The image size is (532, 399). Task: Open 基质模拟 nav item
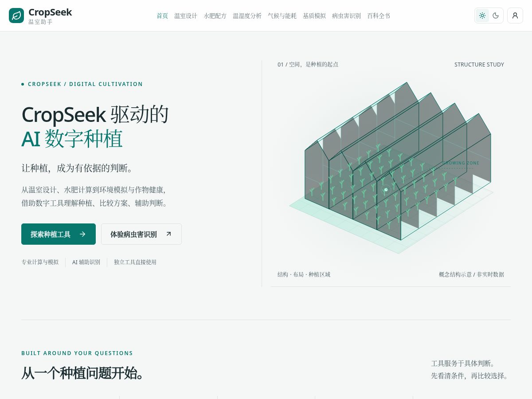[x=314, y=16]
